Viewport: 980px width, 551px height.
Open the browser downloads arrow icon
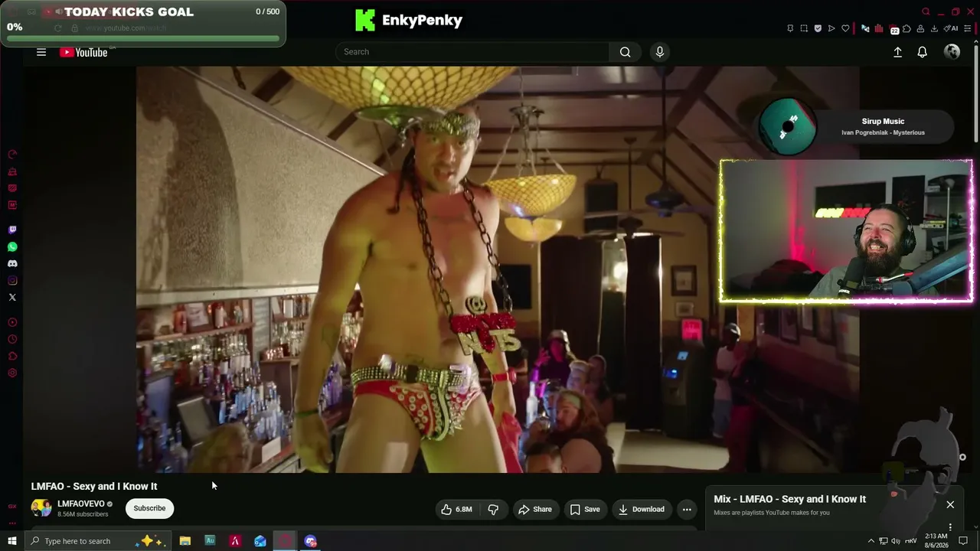[934, 28]
